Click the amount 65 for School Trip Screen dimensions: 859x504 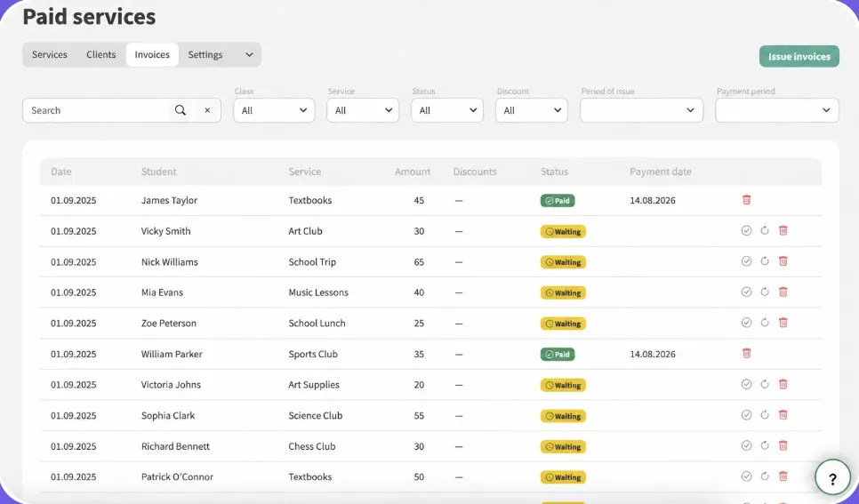click(419, 262)
